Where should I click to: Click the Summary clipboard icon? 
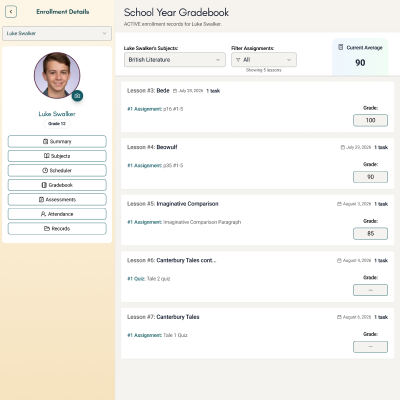[x=45, y=141]
